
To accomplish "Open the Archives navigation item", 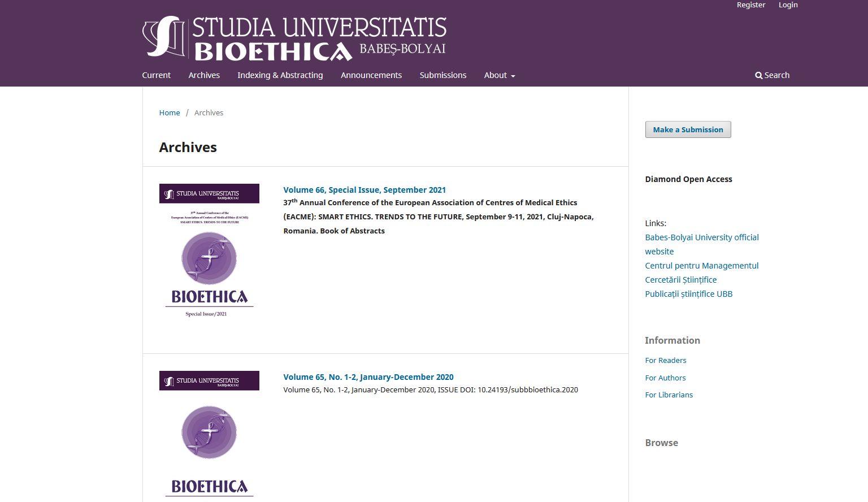I will pos(204,75).
